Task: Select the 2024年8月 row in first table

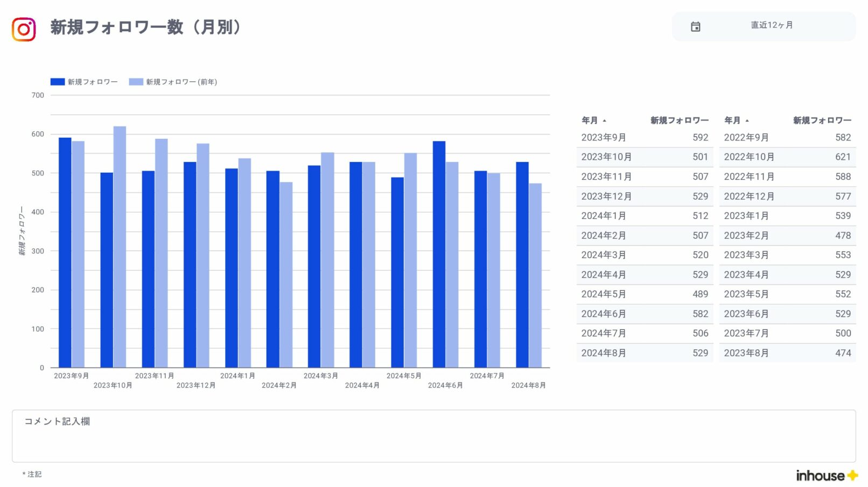Action: (644, 353)
